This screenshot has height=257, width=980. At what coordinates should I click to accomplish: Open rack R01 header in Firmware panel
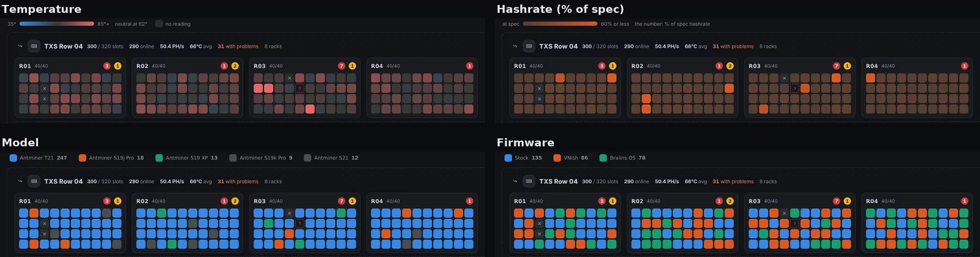pos(565,201)
